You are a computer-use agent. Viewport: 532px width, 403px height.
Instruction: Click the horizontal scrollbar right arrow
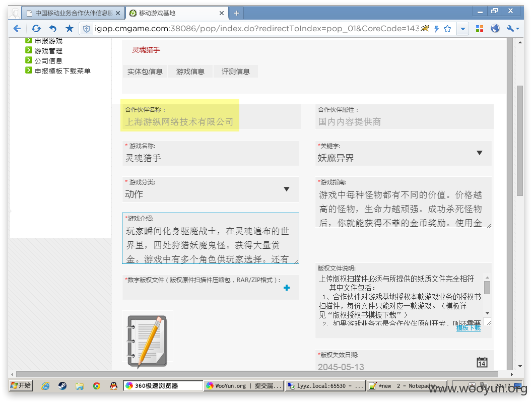tap(512, 374)
